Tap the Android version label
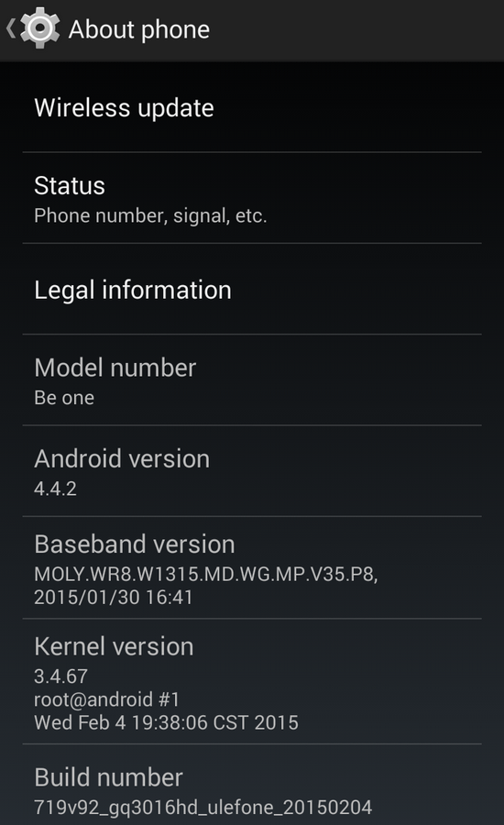The image size is (504, 825). click(x=122, y=459)
